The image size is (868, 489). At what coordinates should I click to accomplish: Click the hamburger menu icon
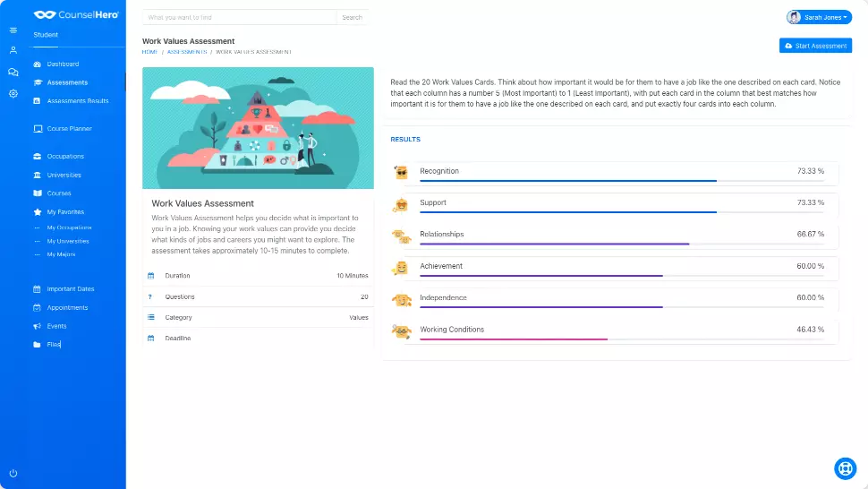[x=13, y=30]
